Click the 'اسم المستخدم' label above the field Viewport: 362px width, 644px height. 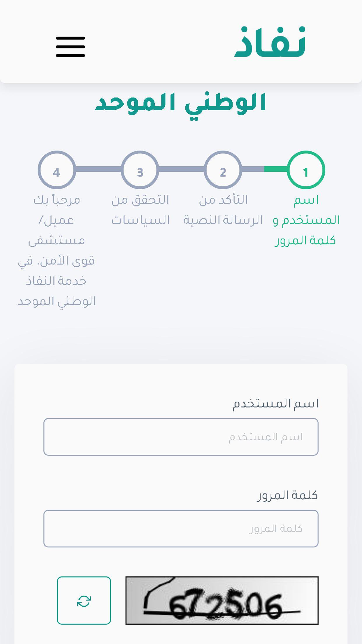click(x=275, y=404)
